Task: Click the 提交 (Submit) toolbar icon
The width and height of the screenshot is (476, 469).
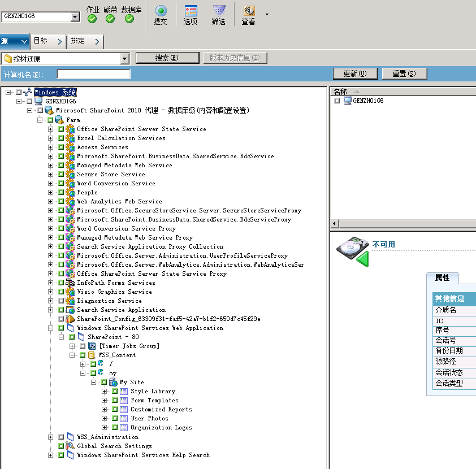Action: [x=161, y=11]
